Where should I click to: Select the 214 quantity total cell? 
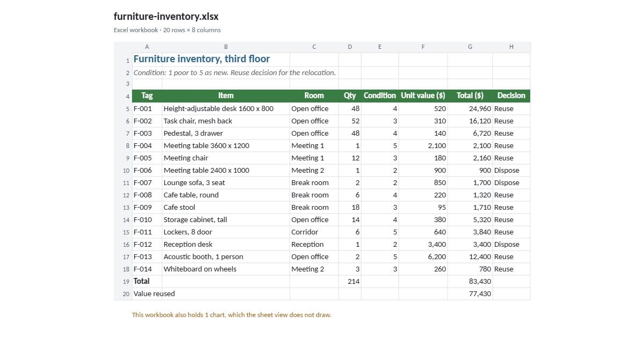(350, 281)
